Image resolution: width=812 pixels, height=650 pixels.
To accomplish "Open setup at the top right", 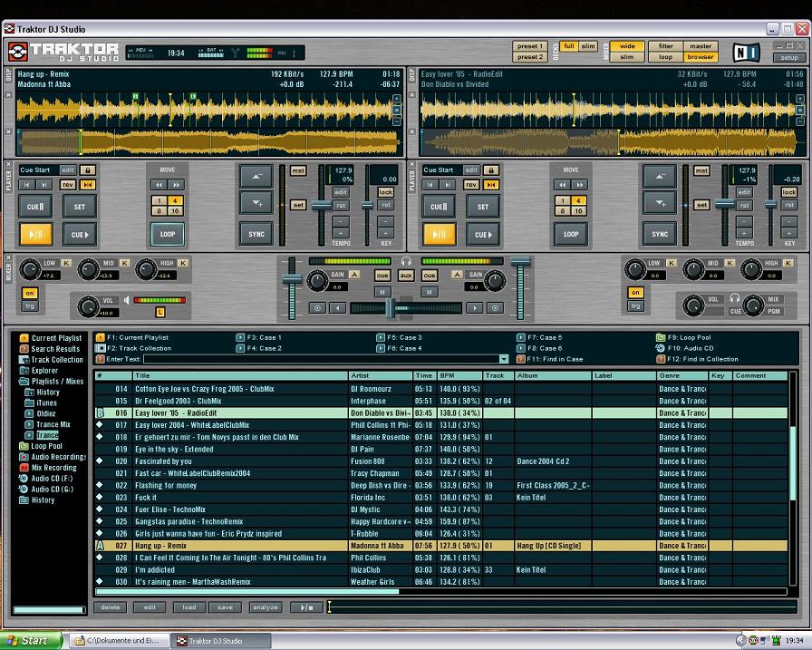I will pos(789,57).
